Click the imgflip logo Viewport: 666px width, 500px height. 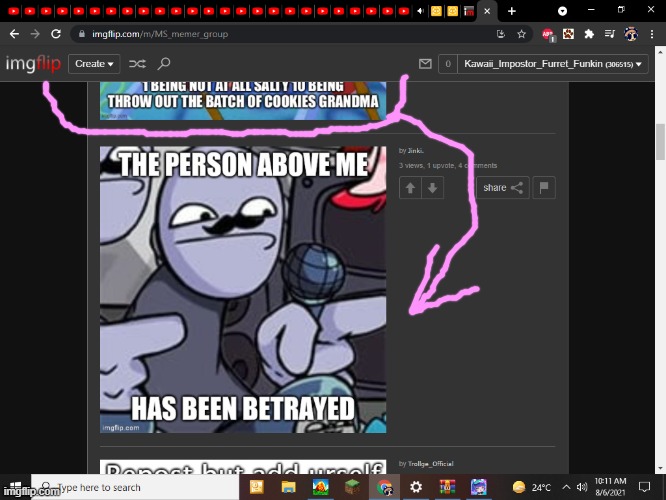click(x=33, y=64)
